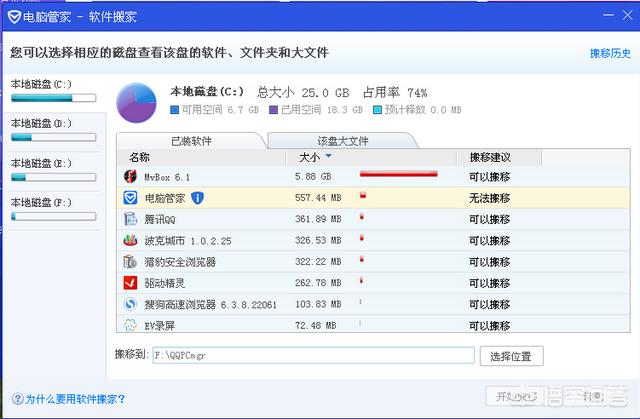Click the 72.48 MB size value

(x=316, y=325)
